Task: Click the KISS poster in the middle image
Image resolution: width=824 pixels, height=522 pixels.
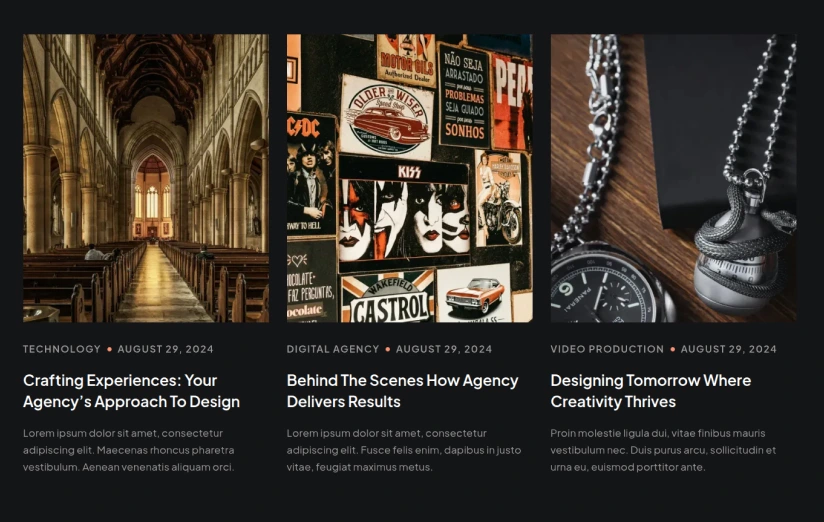Action: (x=404, y=214)
